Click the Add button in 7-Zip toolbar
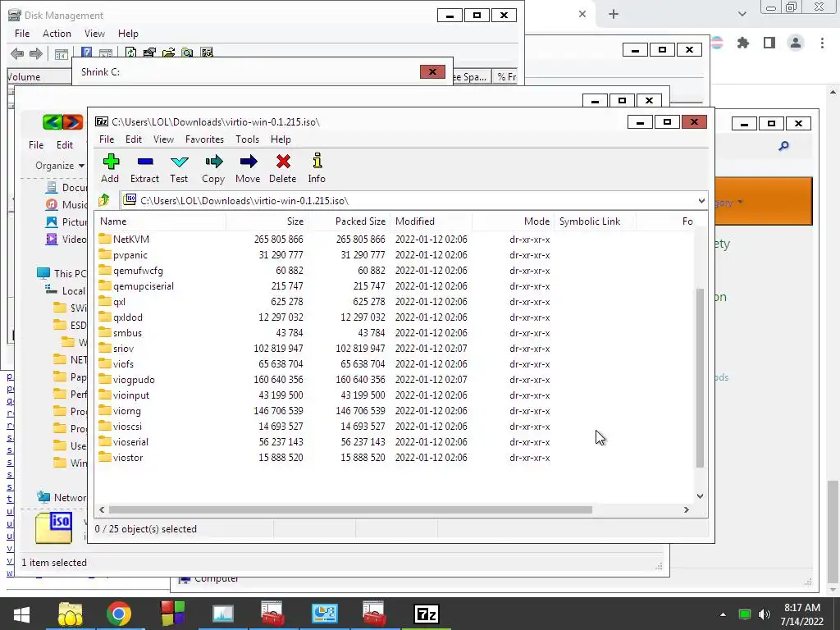This screenshot has width=840, height=630. tap(110, 168)
